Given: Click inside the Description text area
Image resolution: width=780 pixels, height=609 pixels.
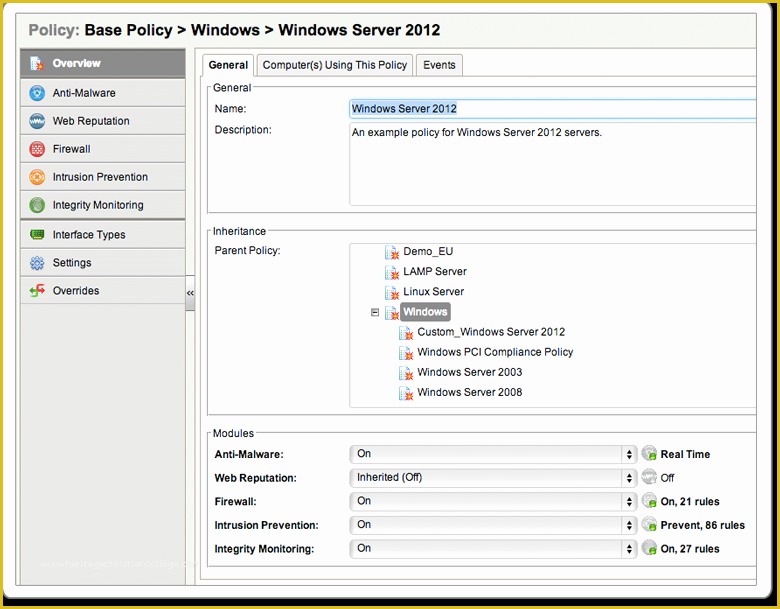Looking at the screenshot, I should click(553, 164).
